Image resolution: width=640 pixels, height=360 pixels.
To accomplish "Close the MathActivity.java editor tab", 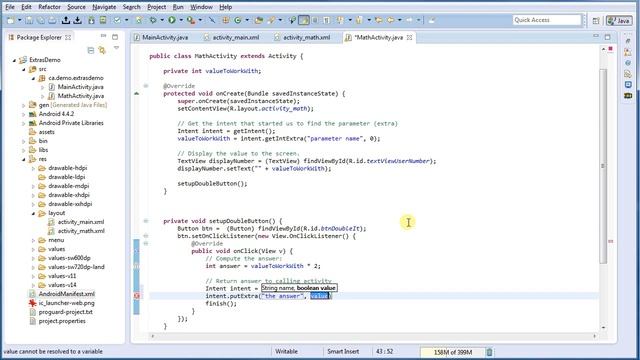I will point(409,38).
